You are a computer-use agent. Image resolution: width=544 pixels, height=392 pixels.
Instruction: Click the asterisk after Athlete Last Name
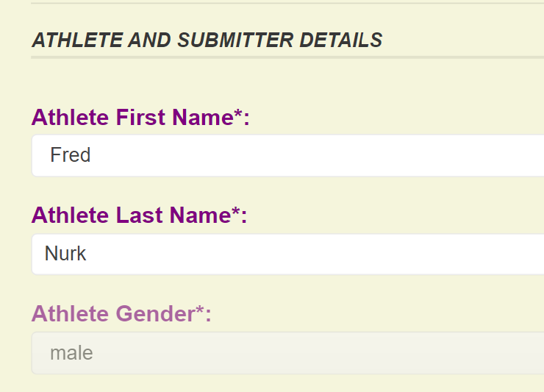(x=235, y=213)
